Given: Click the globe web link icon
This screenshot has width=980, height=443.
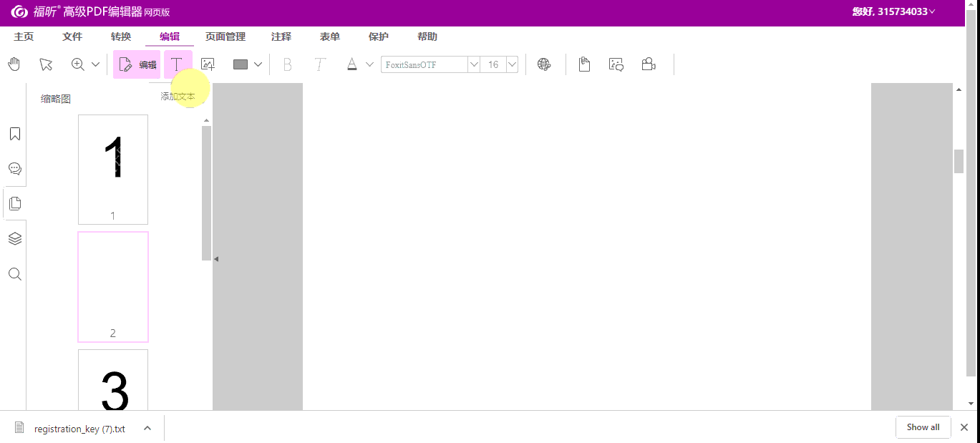Looking at the screenshot, I should [x=544, y=64].
